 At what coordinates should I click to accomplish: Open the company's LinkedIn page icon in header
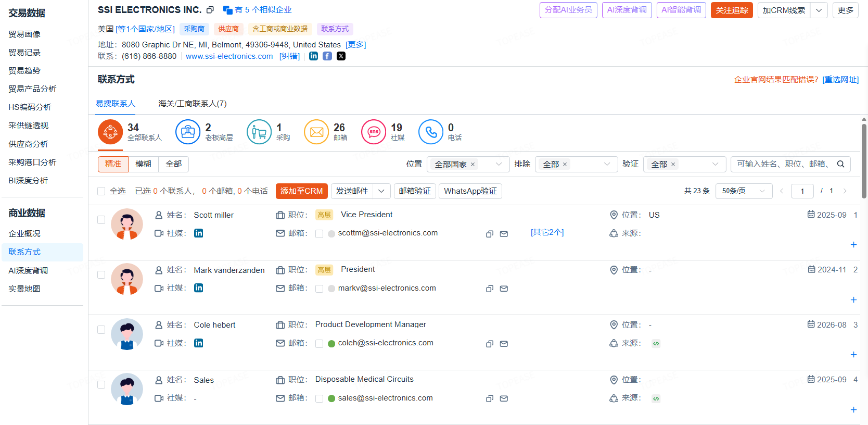pos(313,56)
